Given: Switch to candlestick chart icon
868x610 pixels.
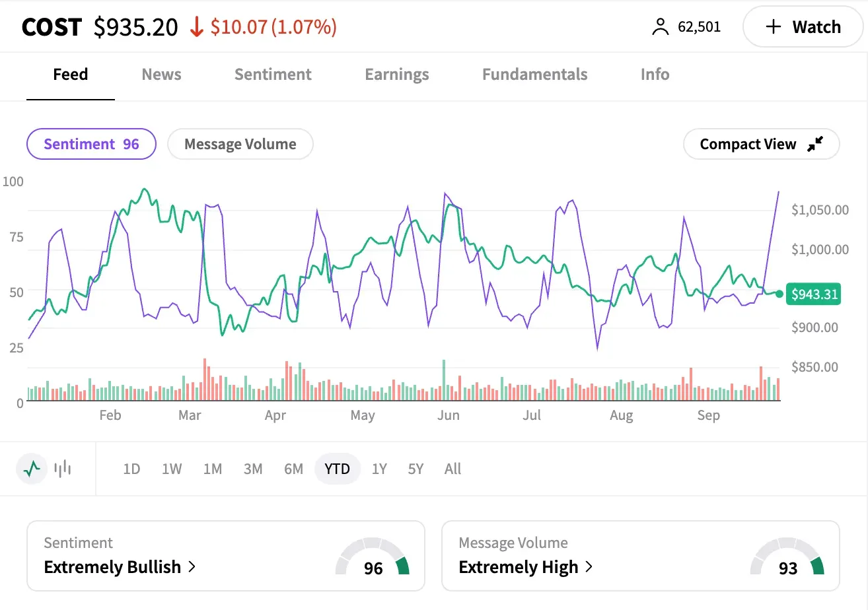Looking at the screenshot, I should pyautogui.click(x=63, y=469).
